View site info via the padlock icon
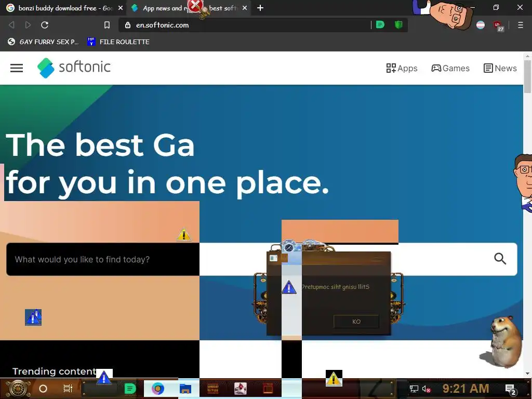The width and height of the screenshot is (532, 399). (128, 25)
